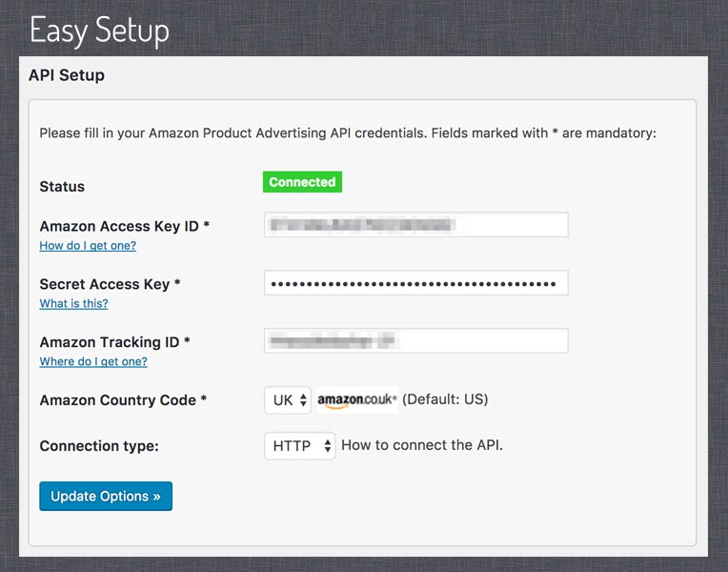Click the Amazon Tracking ID label
This screenshot has width=728, height=572.
click(x=114, y=342)
